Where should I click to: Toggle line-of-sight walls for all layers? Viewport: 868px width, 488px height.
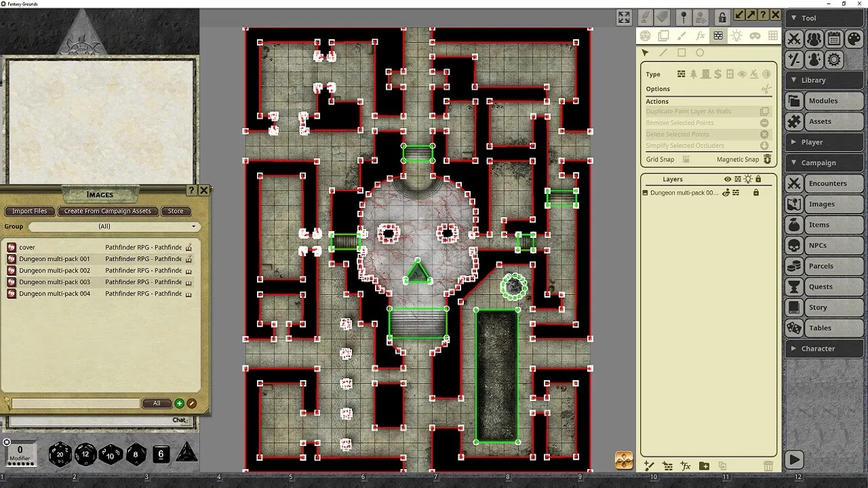[738, 180]
